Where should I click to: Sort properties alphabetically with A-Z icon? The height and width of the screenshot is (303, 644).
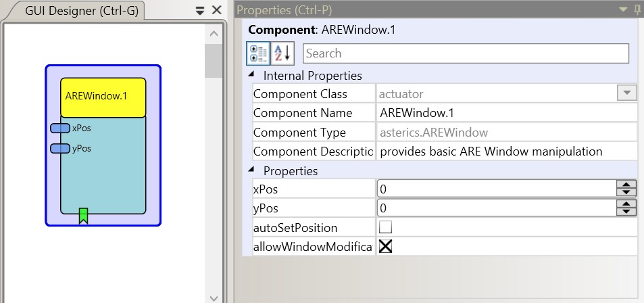coord(282,53)
